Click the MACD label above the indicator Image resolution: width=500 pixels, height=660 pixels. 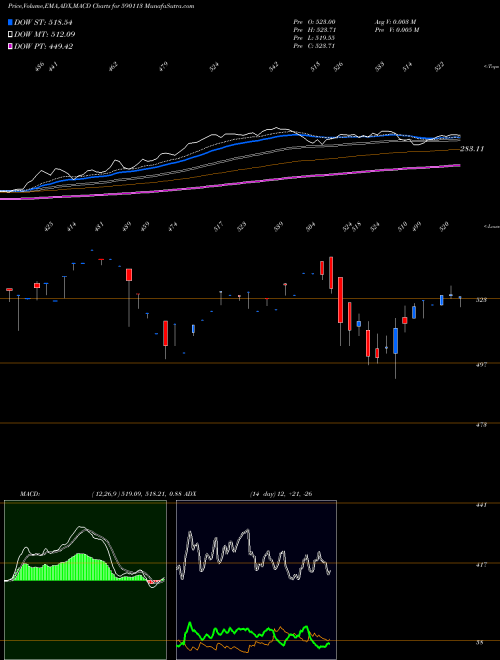30,494
